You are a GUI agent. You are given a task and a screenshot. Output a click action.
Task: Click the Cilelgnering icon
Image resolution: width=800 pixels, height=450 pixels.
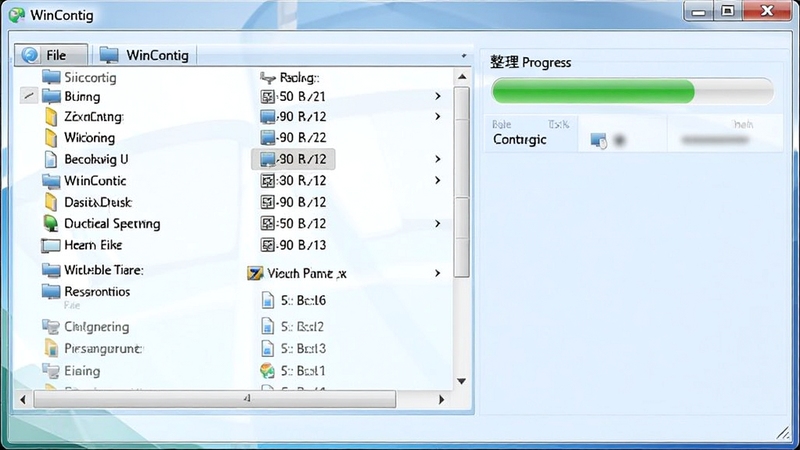click(x=51, y=327)
